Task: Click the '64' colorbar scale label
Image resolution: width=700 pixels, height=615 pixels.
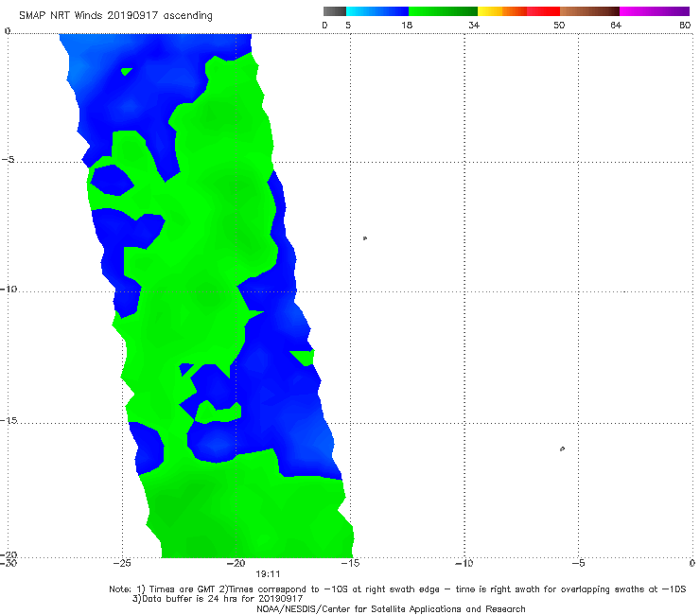Action: point(616,25)
